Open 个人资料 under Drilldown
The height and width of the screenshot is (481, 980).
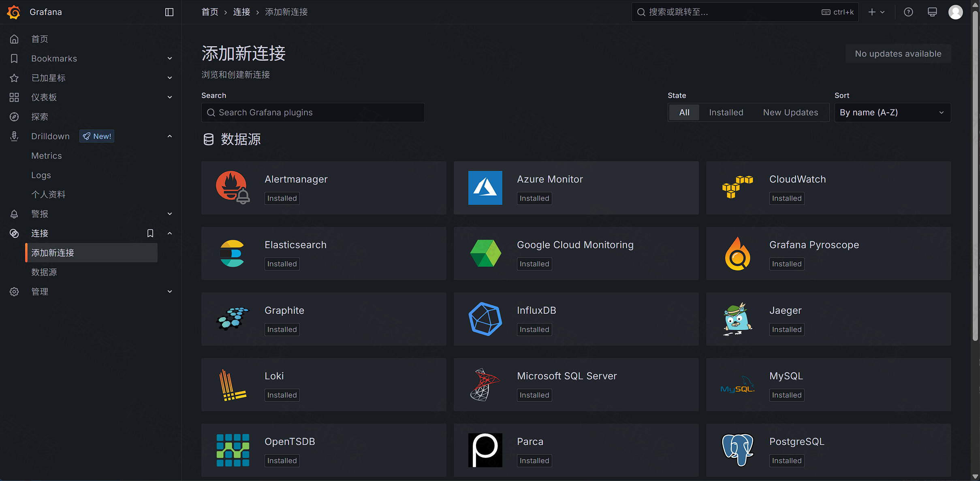coord(48,194)
